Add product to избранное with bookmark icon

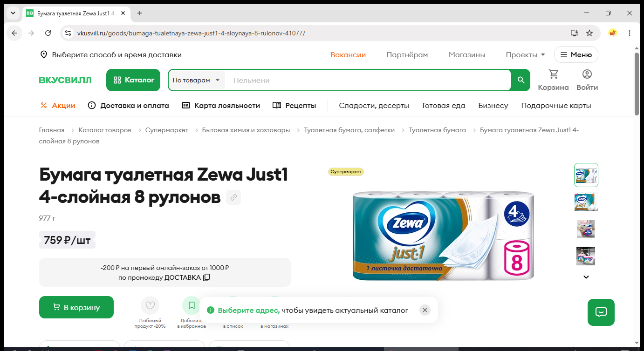(192, 305)
